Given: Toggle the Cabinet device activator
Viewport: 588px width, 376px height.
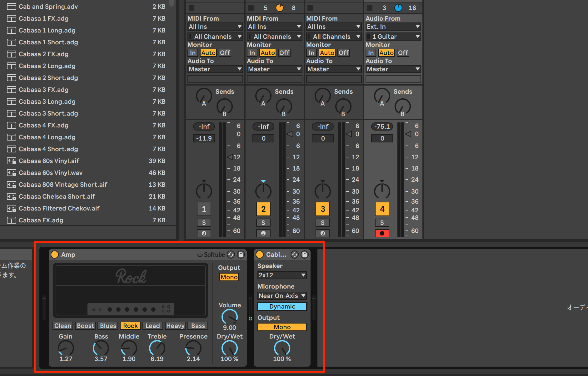Looking at the screenshot, I should tap(260, 255).
